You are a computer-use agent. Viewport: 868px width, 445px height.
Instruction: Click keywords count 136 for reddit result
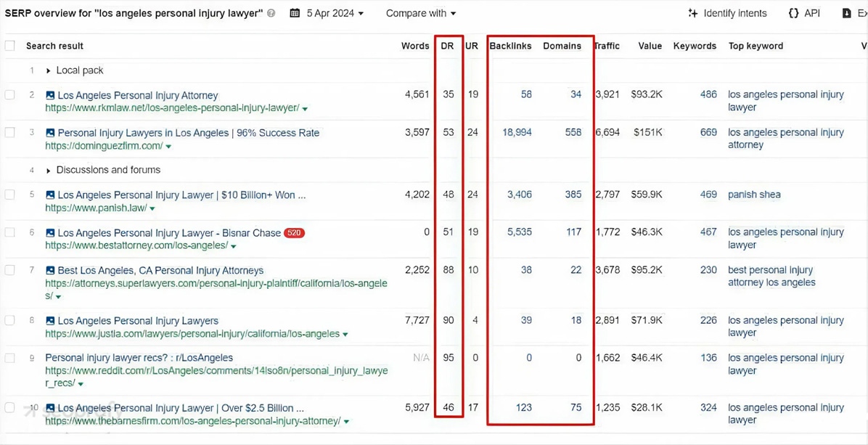coord(708,358)
